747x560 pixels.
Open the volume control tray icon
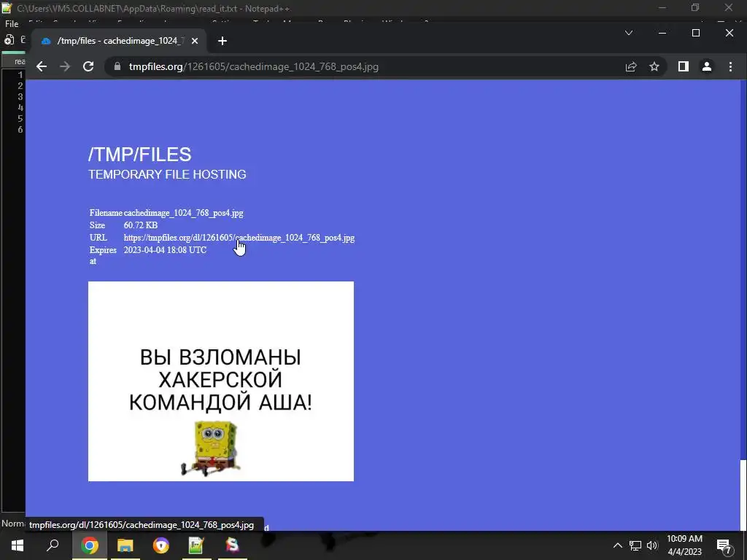click(x=652, y=545)
